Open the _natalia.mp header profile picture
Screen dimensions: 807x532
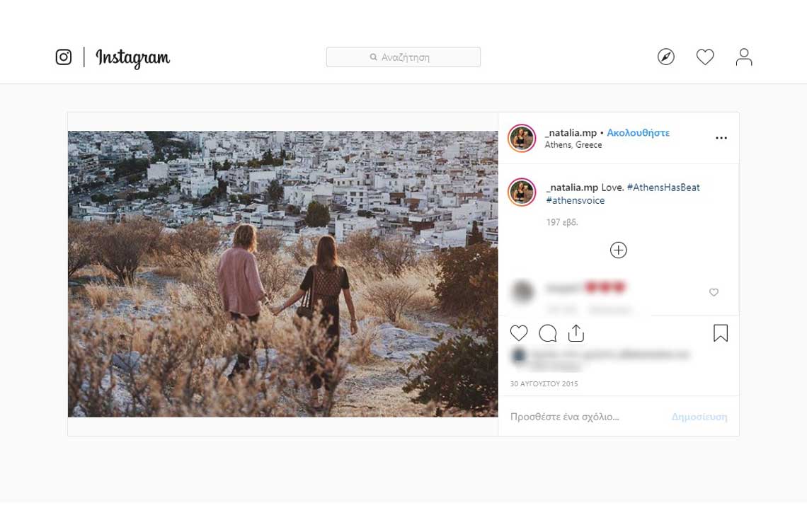click(522, 139)
